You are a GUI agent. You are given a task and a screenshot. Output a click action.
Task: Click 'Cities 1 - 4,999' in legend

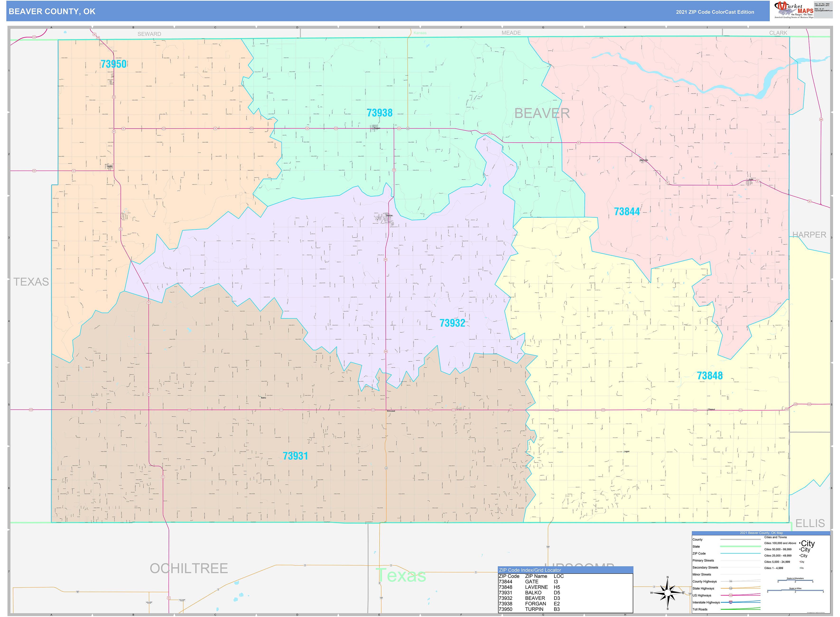[x=774, y=568]
